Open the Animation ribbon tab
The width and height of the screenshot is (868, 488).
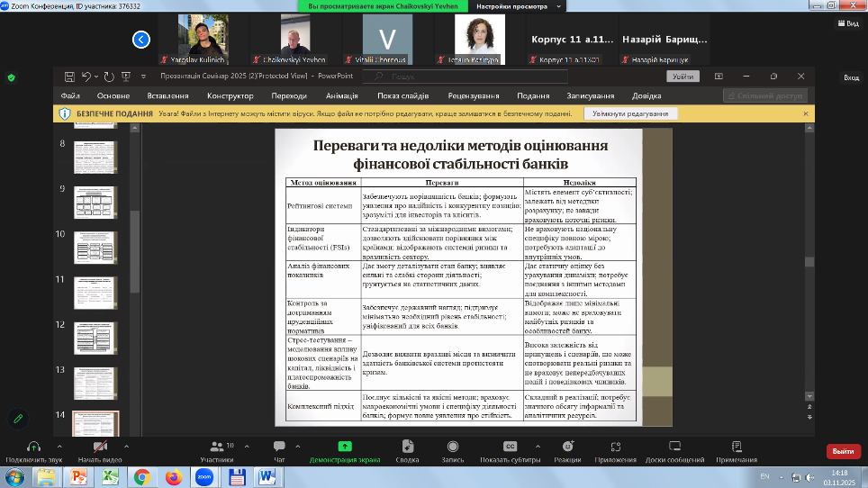(341, 95)
